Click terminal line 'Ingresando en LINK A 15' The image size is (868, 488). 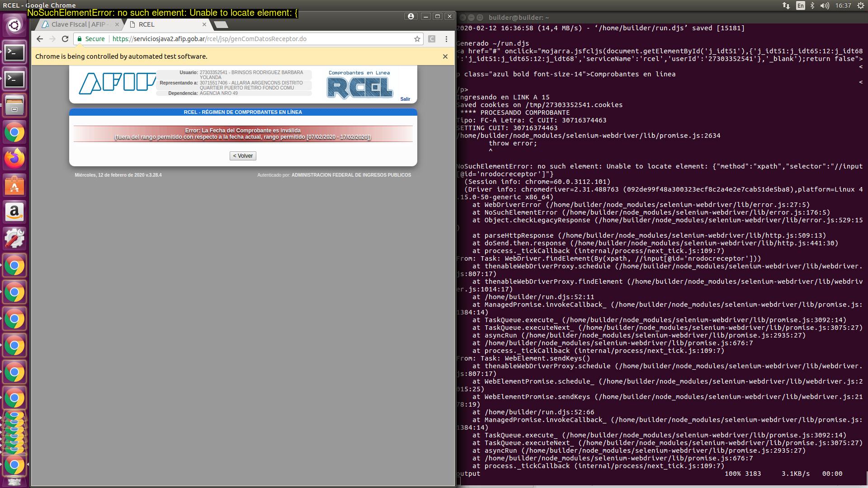point(503,97)
